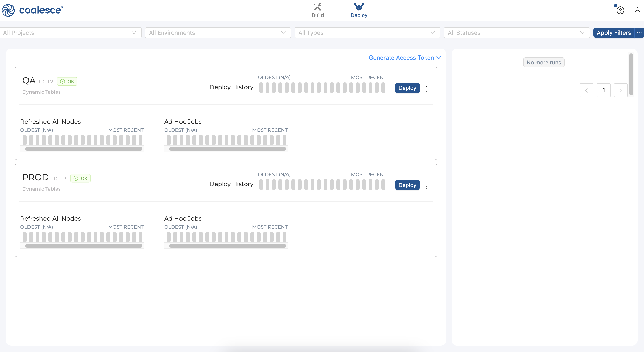Open the All Statuses filter dropdown
Image resolution: width=644 pixels, height=352 pixels.
pyautogui.click(x=517, y=33)
